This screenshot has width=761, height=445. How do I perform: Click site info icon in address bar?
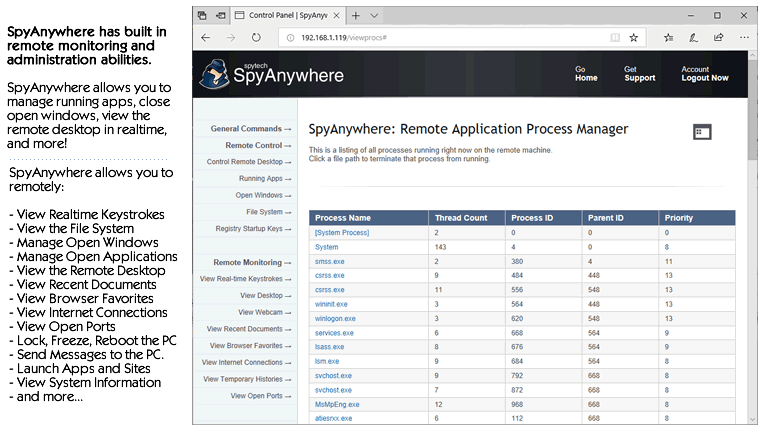coord(290,37)
